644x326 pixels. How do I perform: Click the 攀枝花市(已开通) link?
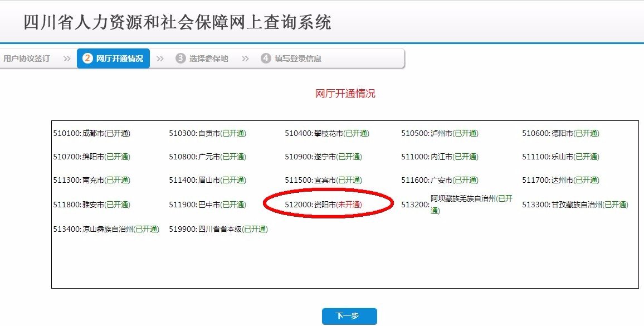tap(329, 132)
